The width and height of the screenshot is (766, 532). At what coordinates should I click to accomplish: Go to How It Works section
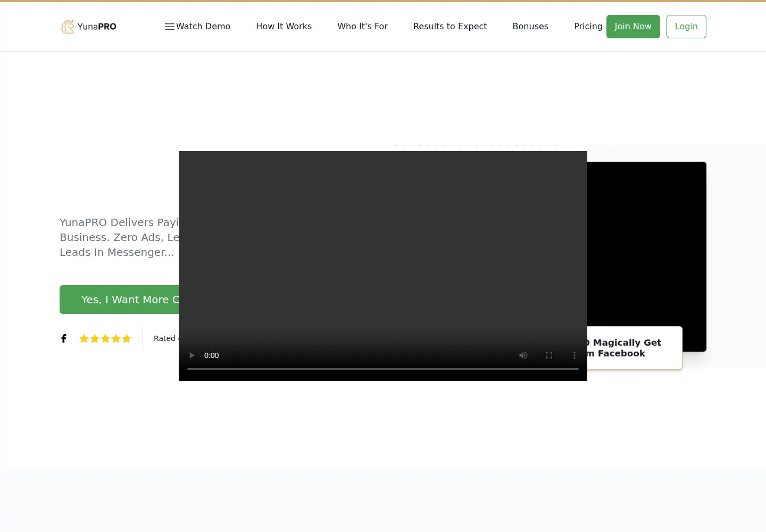[x=284, y=27]
